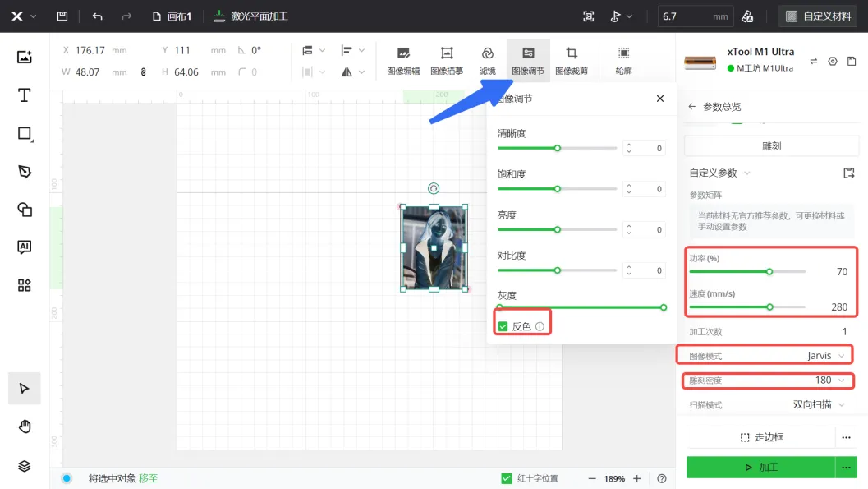868x489 pixels.
Task: Click the 加工次数 value 1
Action: [844, 332]
